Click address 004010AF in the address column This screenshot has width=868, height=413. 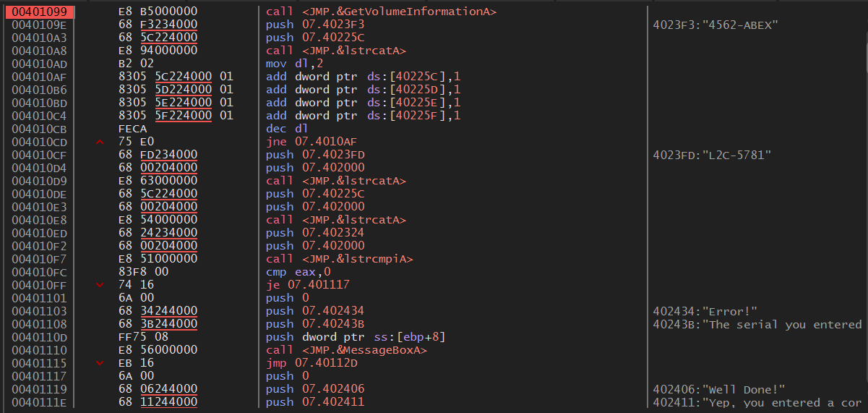(x=38, y=77)
